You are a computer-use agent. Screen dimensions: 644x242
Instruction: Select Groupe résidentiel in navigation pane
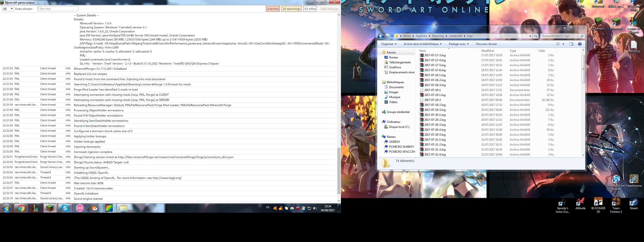click(x=398, y=112)
